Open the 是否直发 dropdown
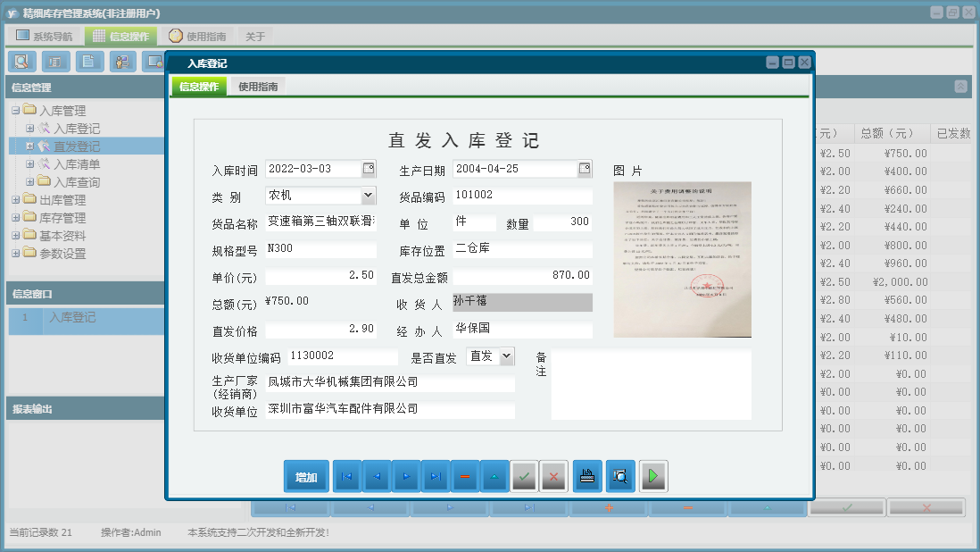The image size is (980, 552). click(x=507, y=355)
